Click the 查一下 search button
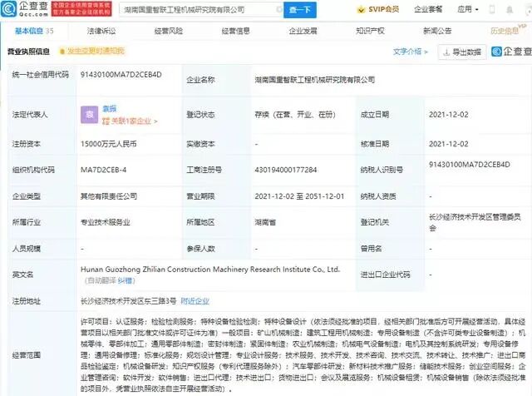Image resolution: width=532 pixels, height=396 pixels. coord(300,10)
